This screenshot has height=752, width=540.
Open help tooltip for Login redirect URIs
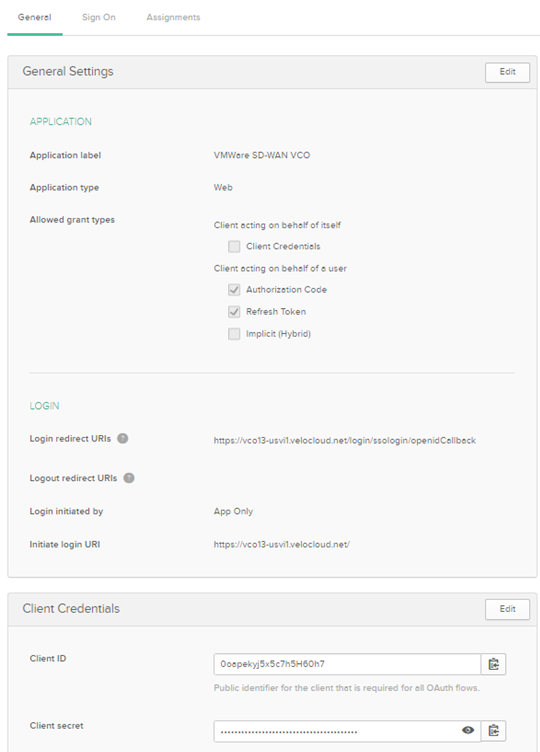coord(123,438)
